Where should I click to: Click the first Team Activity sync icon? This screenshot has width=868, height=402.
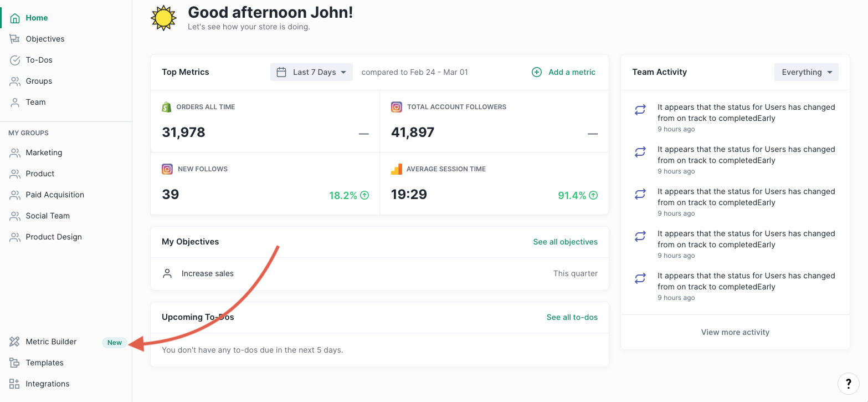pos(640,110)
